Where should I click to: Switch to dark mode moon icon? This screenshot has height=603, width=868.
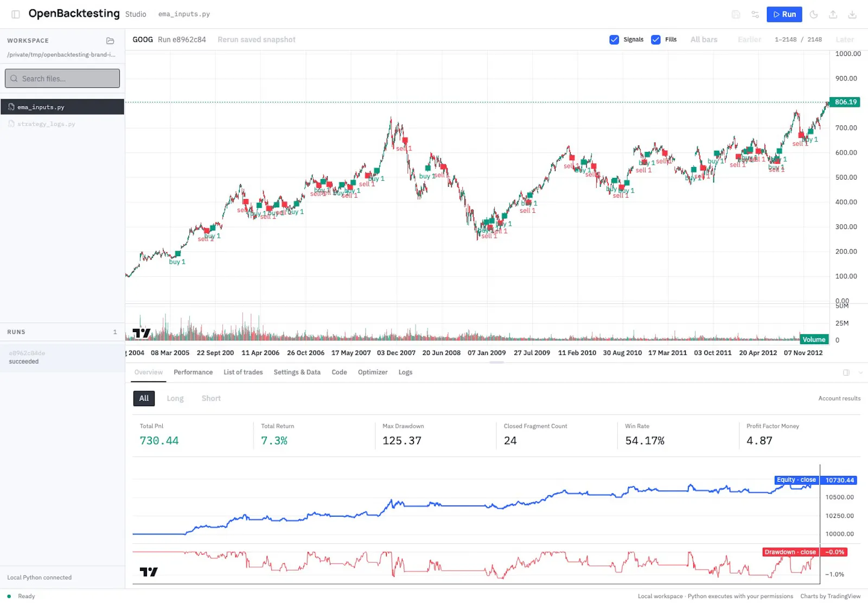(x=814, y=14)
